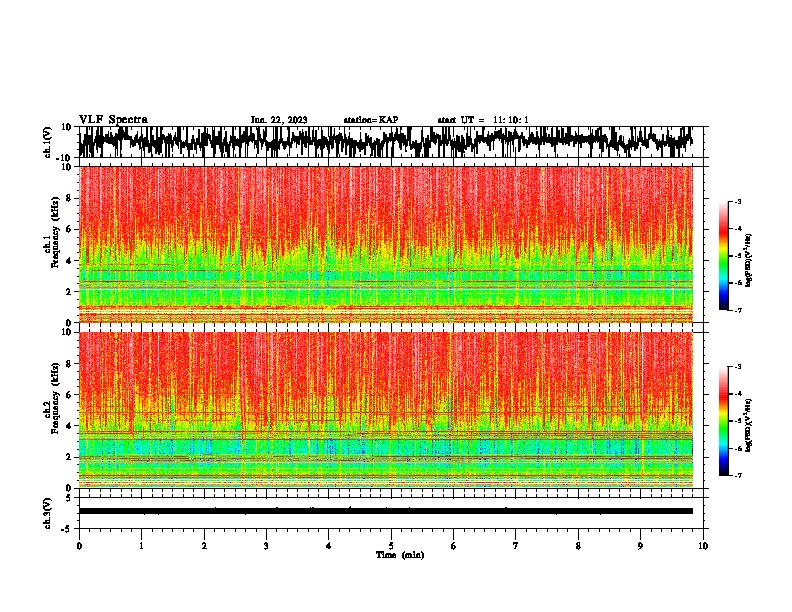
Task: Click the black ch.3 voltage trace bar
Action: pyautogui.click(x=386, y=511)
